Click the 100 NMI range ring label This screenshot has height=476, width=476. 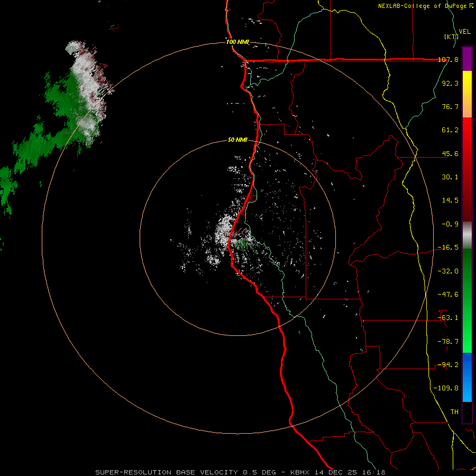click(x=237, y=42)
